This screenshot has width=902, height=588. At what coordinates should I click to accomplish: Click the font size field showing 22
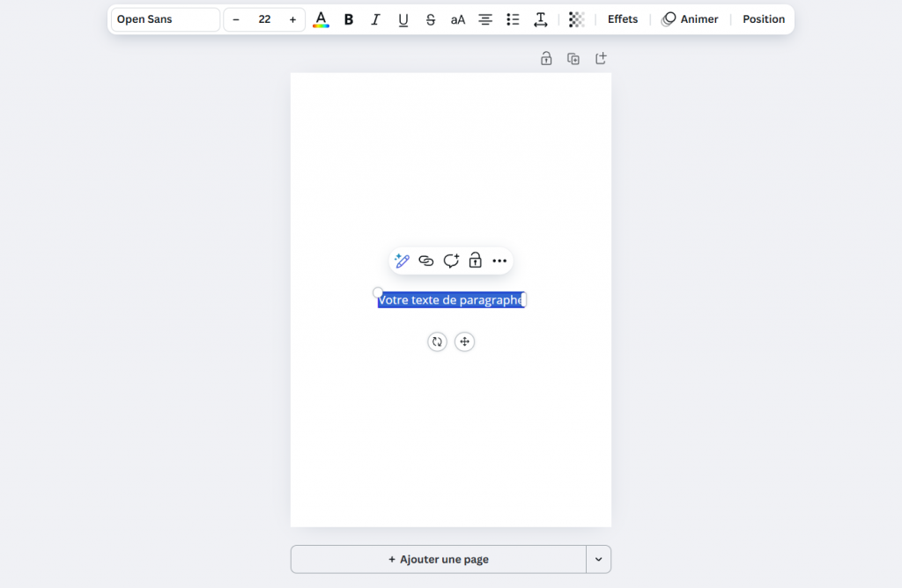[x=264, y=19]
